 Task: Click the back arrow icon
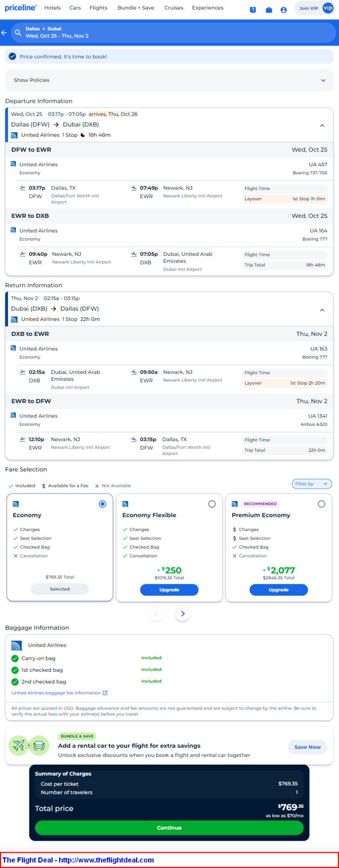(x=4, y=32)
